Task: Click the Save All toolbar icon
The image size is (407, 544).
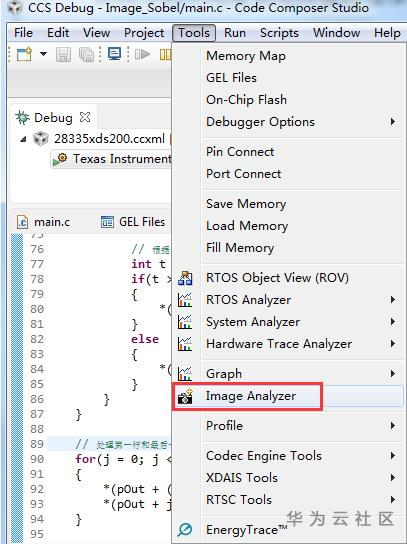Action: (x=86, y=54)
